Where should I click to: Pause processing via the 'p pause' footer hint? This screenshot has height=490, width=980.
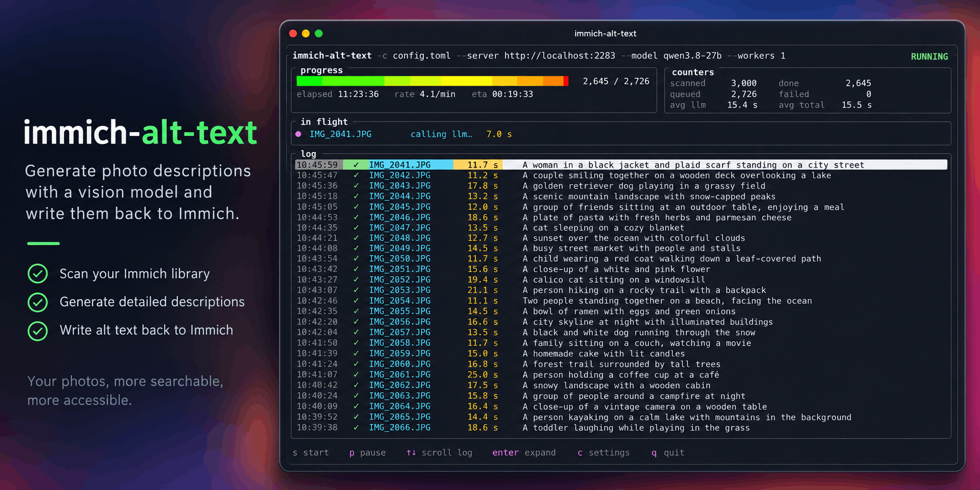(x=367, y=452)
